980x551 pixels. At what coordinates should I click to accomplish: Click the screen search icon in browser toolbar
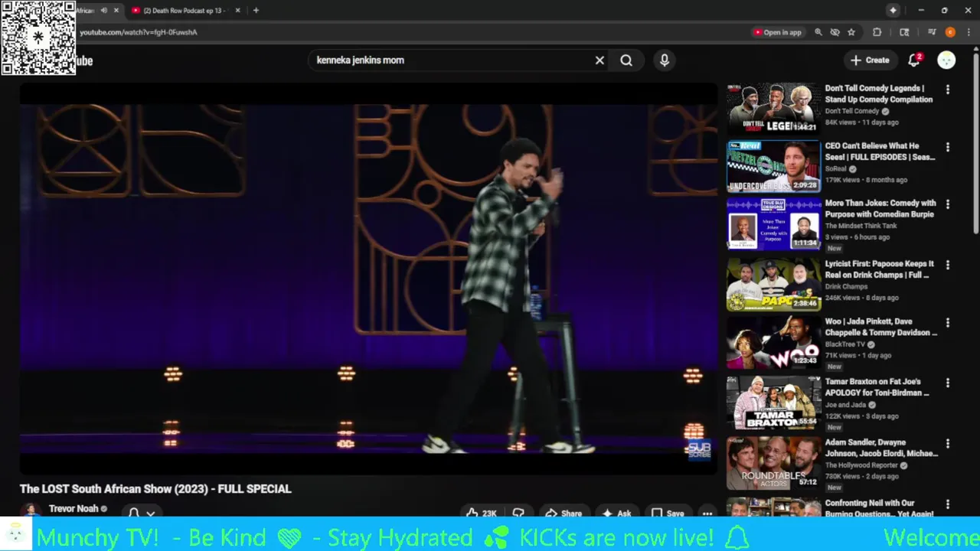[904, 32]
